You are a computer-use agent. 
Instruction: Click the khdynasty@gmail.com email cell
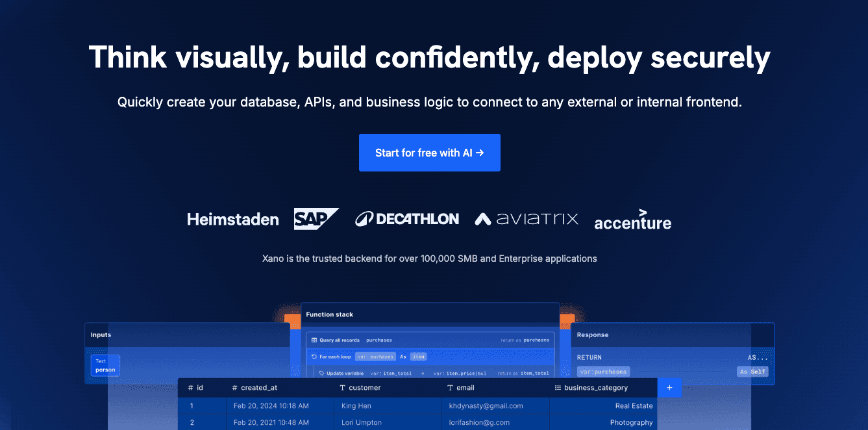pos(486,406)
